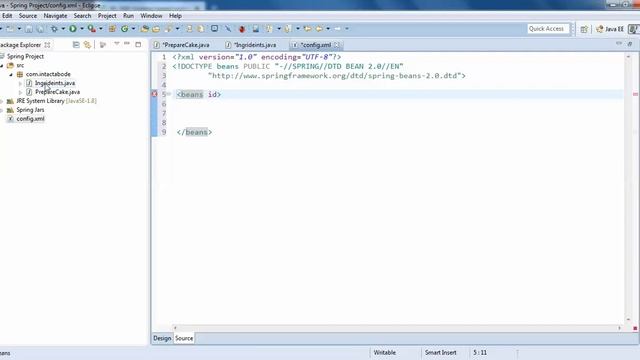Open the Run button dropdown arrow
Viewport: 640px width, 360px height.
pyautogui.click(x=82, y=29)
